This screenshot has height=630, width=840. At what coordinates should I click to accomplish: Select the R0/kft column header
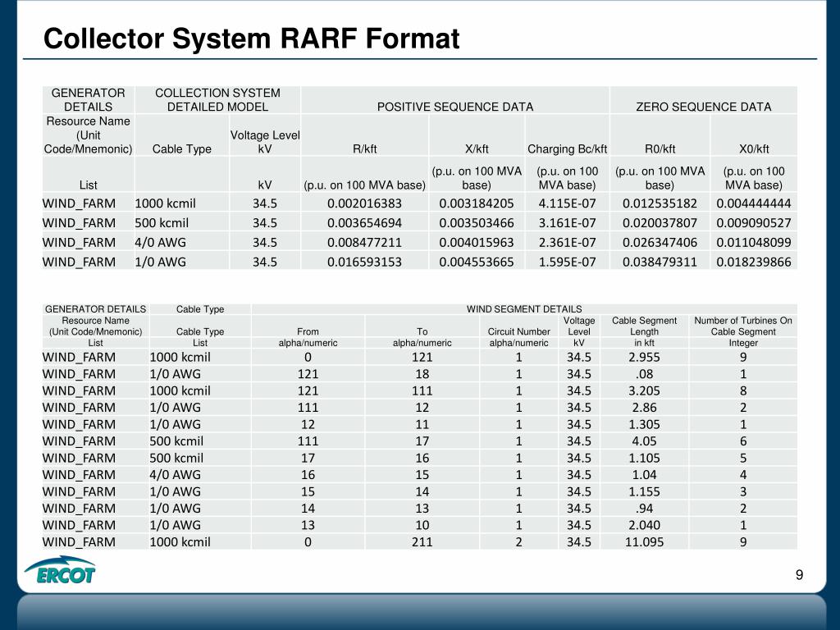click(660, 149)
